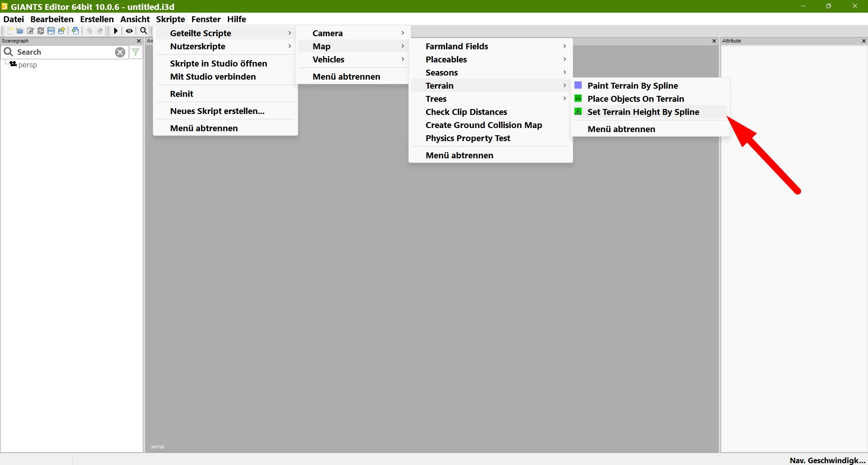
Task: Click the magnifier icon in the toolbar
Action: [143, 31]
